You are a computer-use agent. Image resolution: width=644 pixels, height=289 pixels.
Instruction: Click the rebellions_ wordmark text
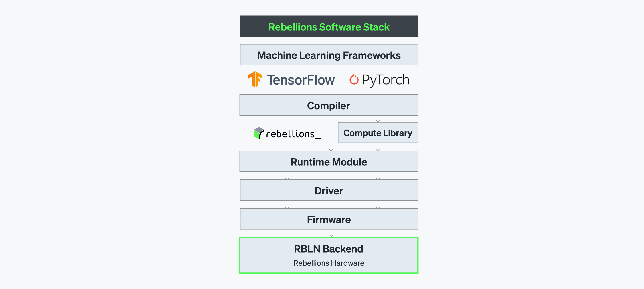point(293,134)
